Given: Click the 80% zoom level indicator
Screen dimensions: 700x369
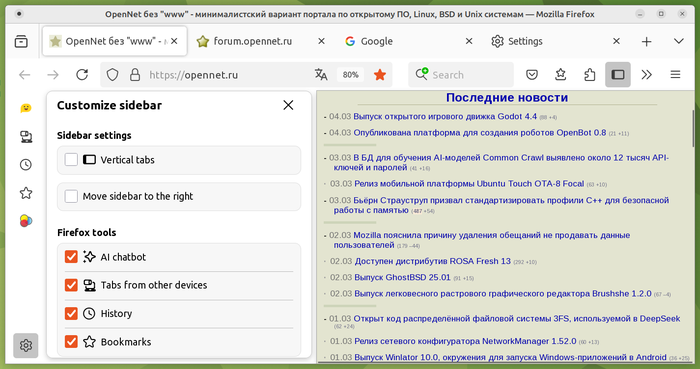Looking at the screenshot, I should coord(350,75).
